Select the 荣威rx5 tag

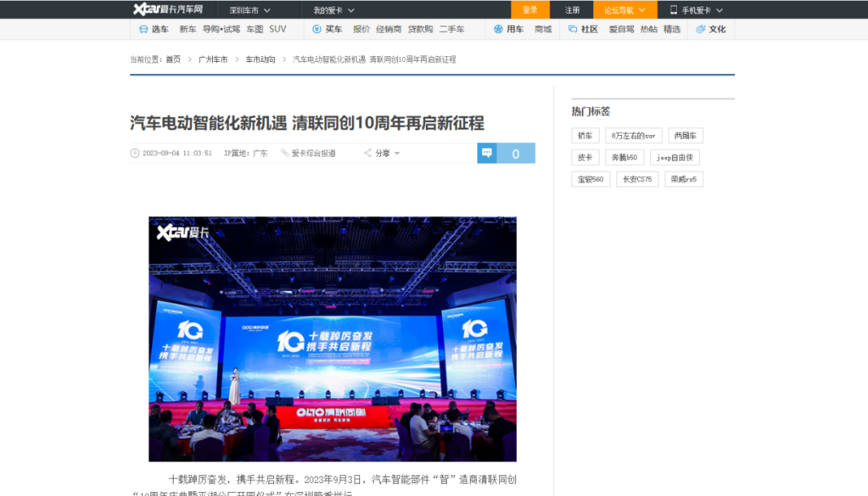[x=684, y=178]
